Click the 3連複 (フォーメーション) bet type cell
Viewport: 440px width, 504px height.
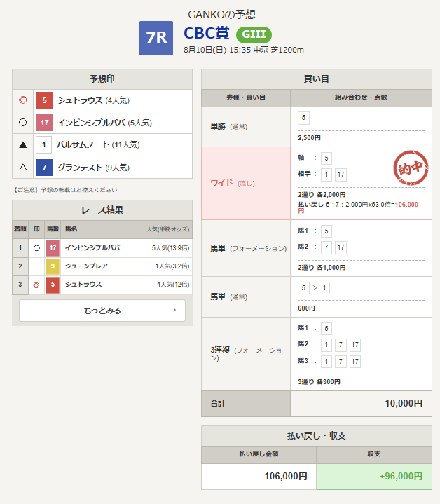click(x=246, y=354)
